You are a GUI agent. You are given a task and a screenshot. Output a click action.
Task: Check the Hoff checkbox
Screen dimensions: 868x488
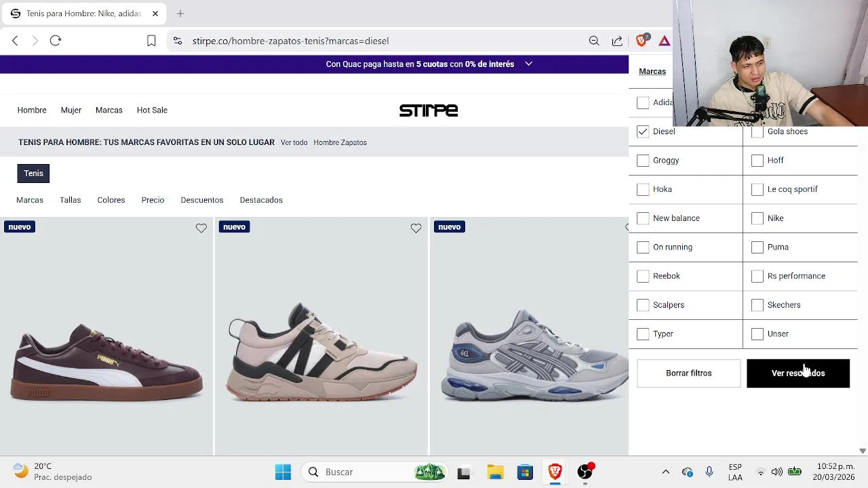pyautogui.click(x=757, y=161)
